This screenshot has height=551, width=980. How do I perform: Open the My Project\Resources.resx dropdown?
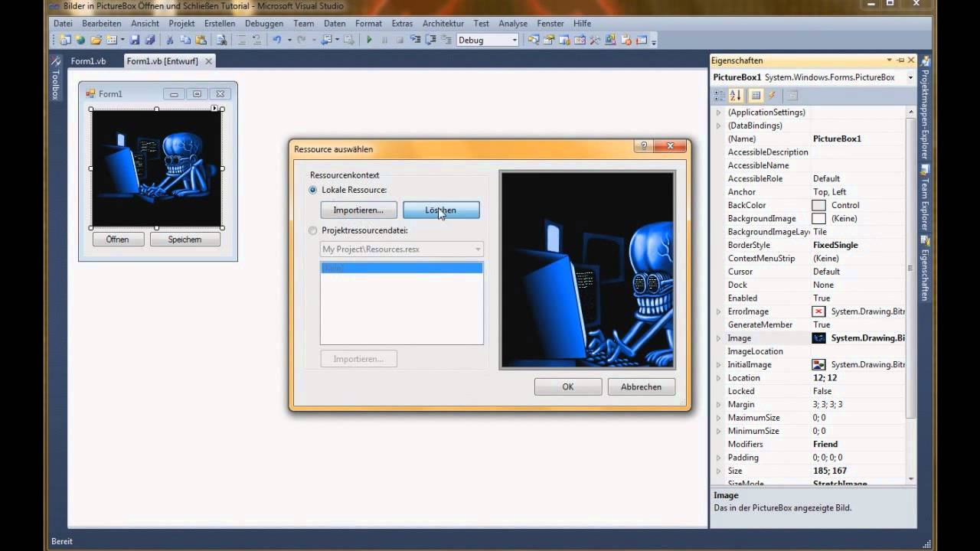(x=476, y=249)
